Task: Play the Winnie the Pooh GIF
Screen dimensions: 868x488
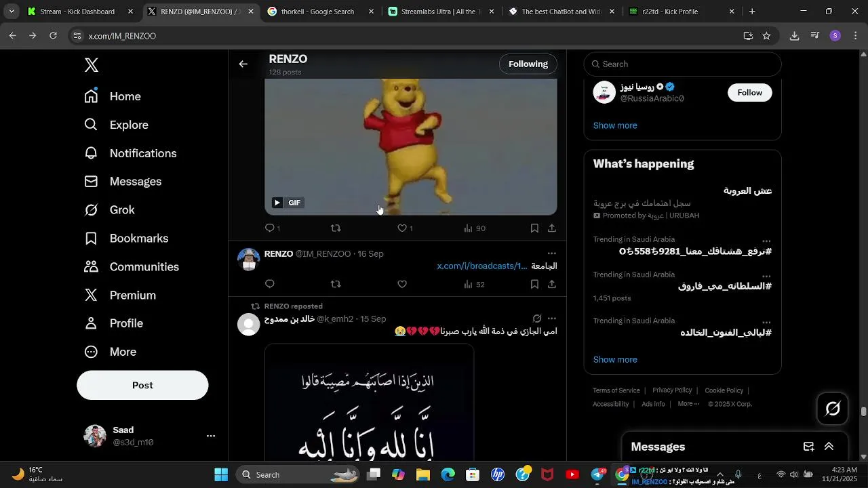Action: pyautogui.click(x=277, y=203)
